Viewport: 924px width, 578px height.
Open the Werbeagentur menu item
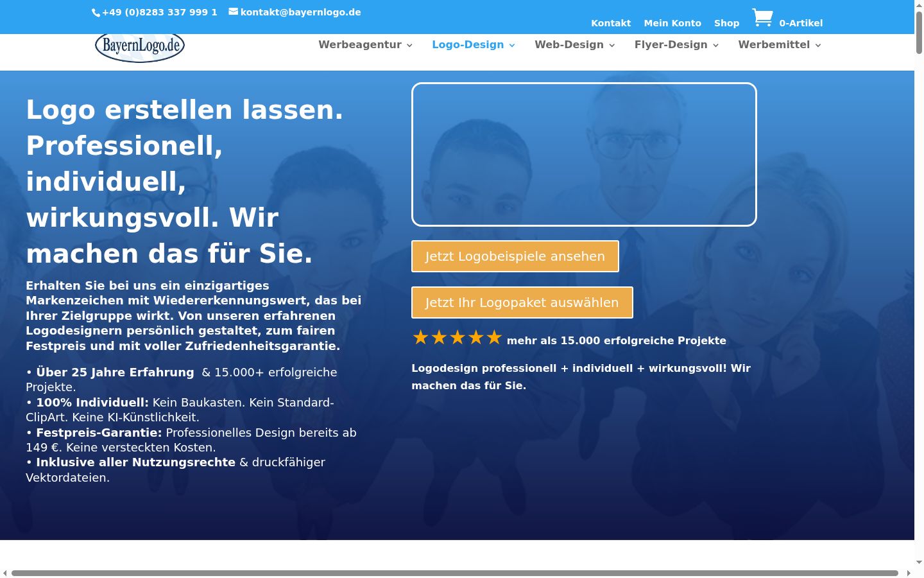coord(360,44)
